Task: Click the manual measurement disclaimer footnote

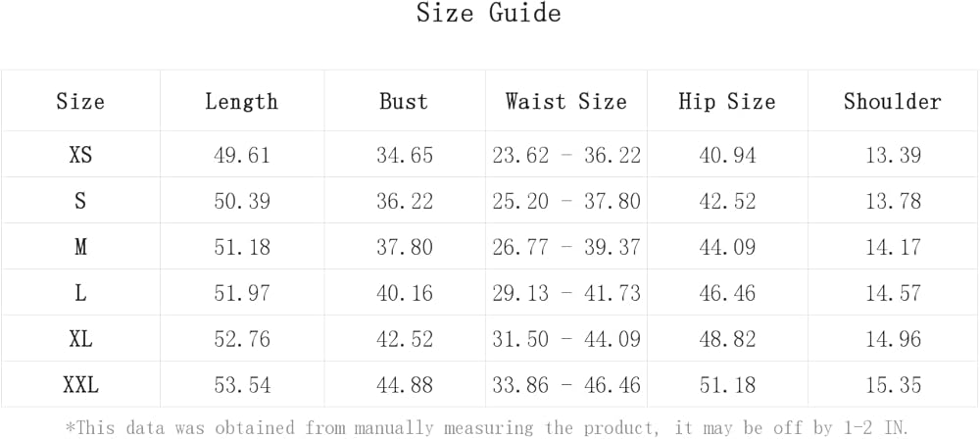Action: click(x=486, y=427)
